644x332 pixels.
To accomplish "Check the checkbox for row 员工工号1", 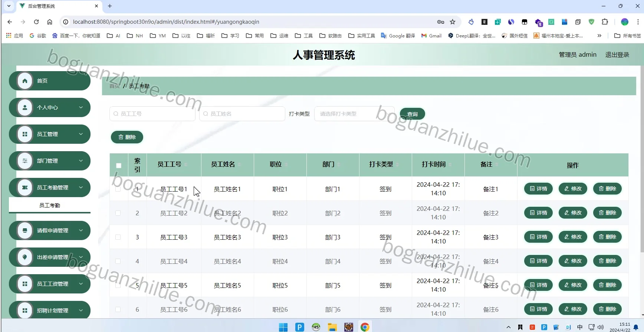I will click(118, 189).
